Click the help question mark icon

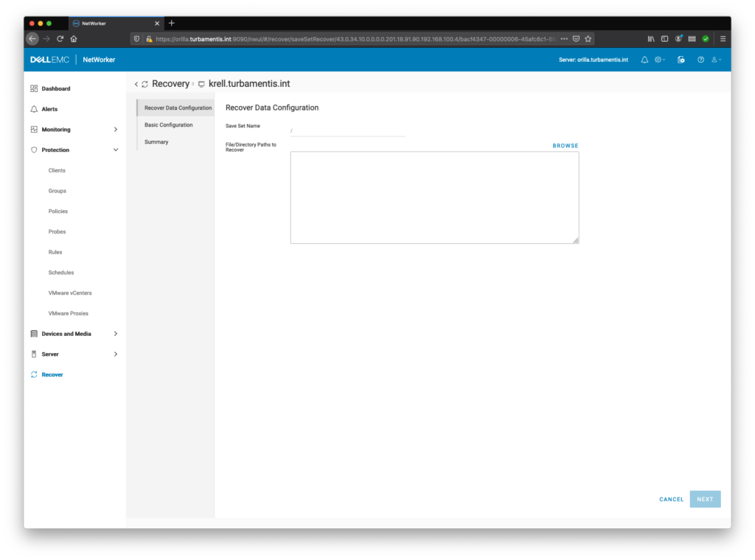tap(700, 60)
